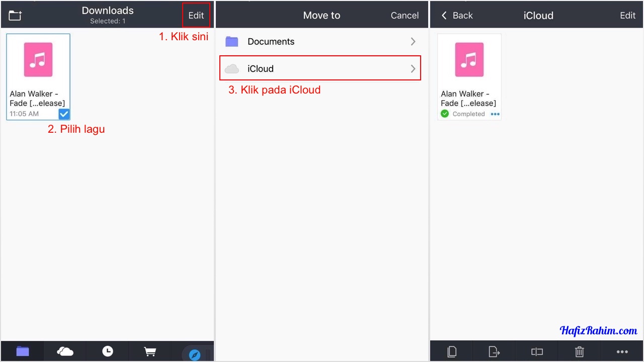
Task: Tap the new folder icon in Downloads
Action: [16, 16]
